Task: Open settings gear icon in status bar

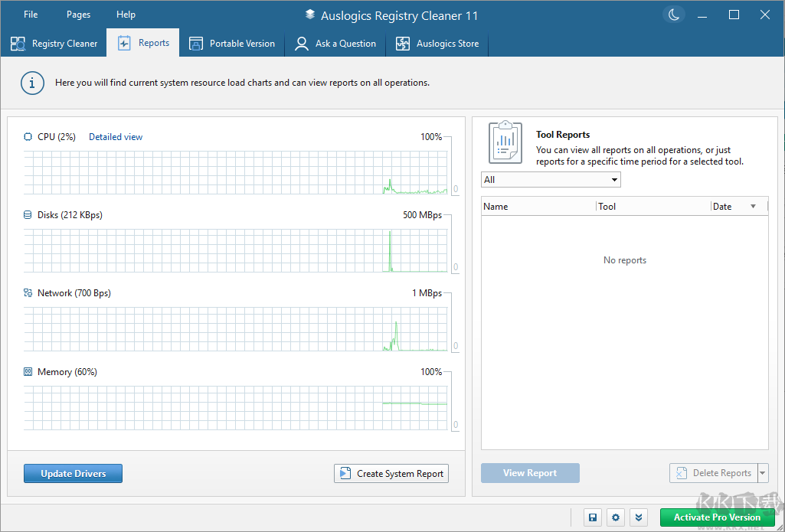Action: (616, 517)
